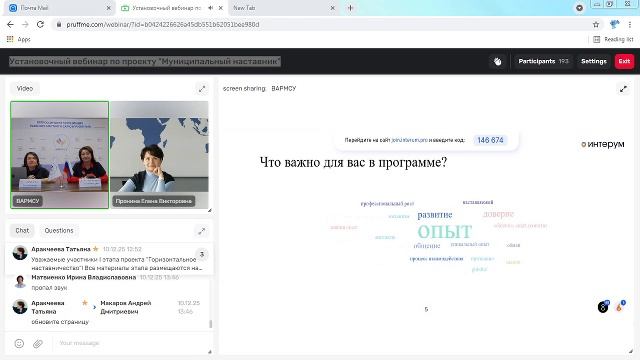Raise hand using the hand icon
This screenshot has width=640, height=360.
498,61
